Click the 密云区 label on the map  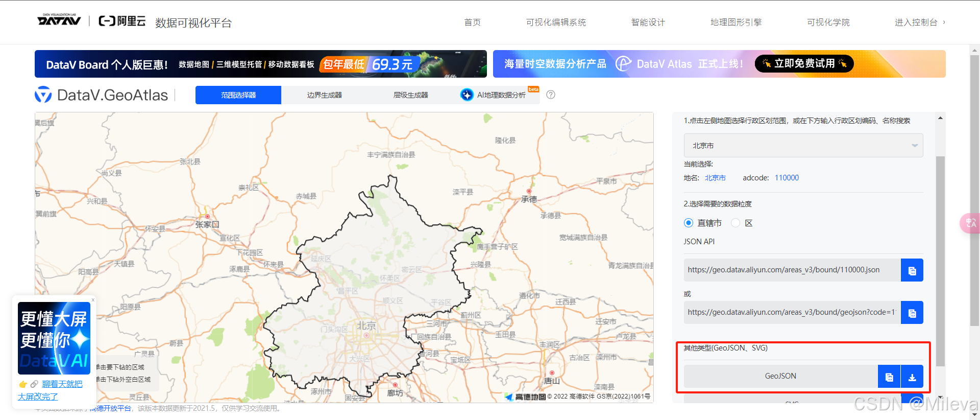point(411,270)
